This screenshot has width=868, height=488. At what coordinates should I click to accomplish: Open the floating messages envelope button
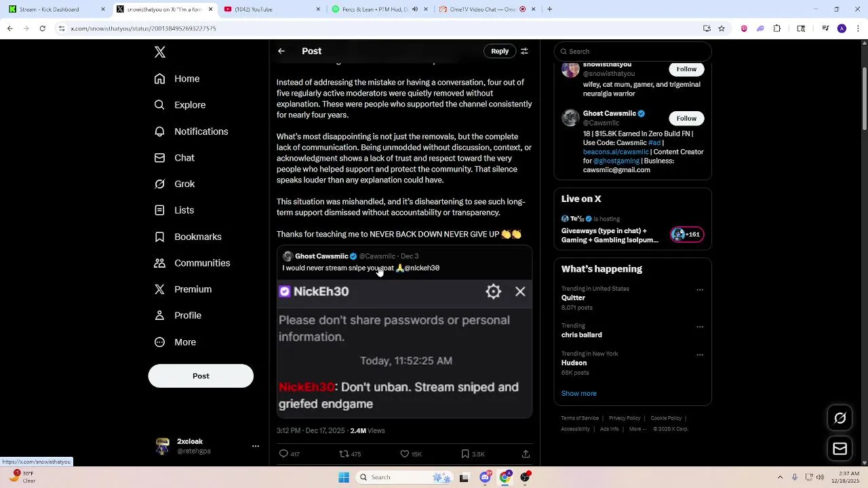pyautogui.click(x=840, y=449)
